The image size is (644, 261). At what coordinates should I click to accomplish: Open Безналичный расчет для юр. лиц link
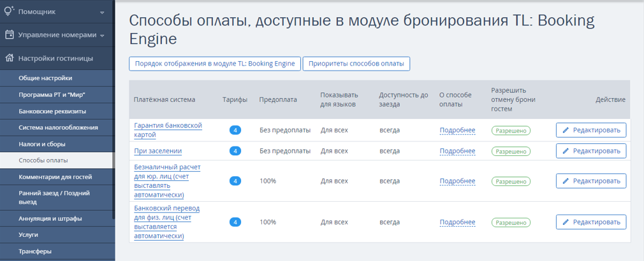point(167,181)
